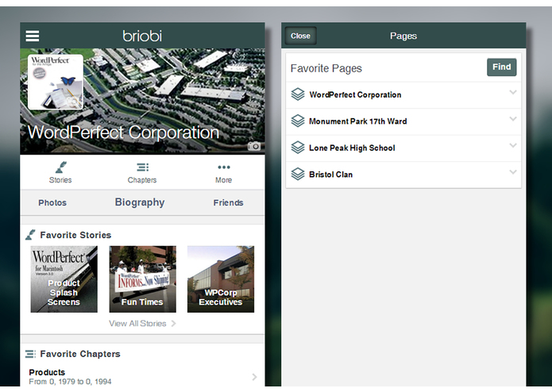Open the Chapters list icon
Screen dimensions: 552x392
coord(142,167)
